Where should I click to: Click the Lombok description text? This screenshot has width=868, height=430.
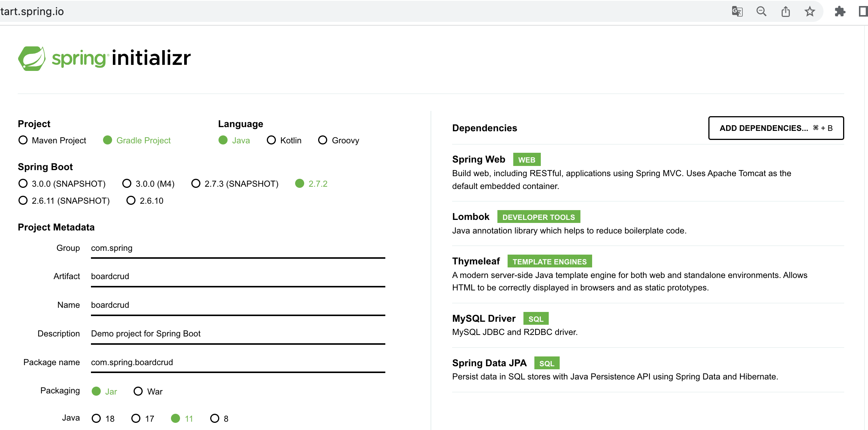[569, 231]
